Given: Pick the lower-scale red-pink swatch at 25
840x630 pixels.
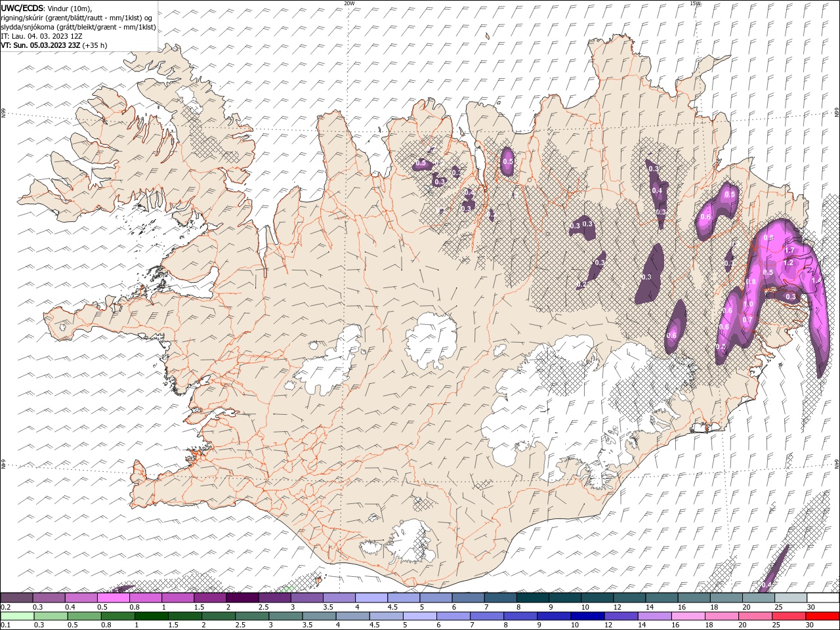Looking at the screenshot, I should click(789, 616).
